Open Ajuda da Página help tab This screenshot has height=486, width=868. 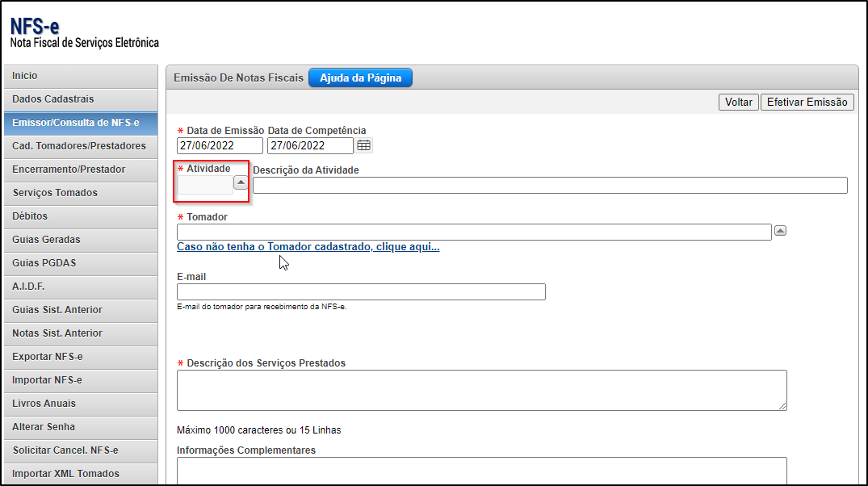[x=360, y=78]
